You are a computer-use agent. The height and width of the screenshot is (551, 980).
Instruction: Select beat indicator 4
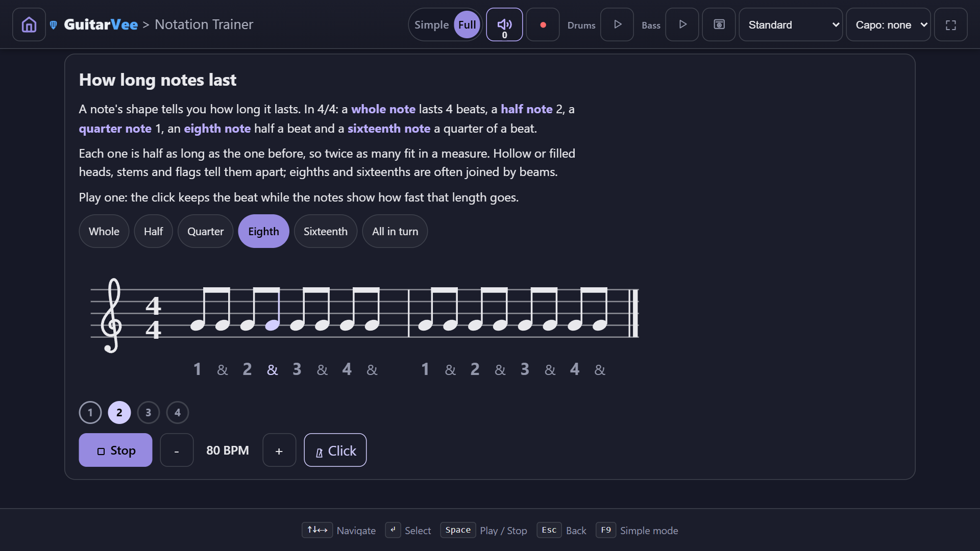pos(178,412)
